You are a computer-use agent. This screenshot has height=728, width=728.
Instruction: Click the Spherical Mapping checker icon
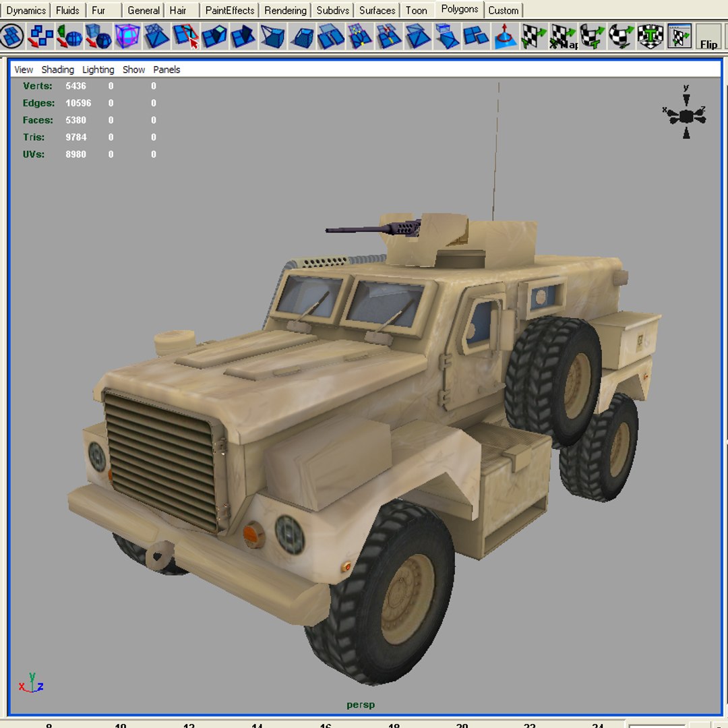(x=621, y=36)
